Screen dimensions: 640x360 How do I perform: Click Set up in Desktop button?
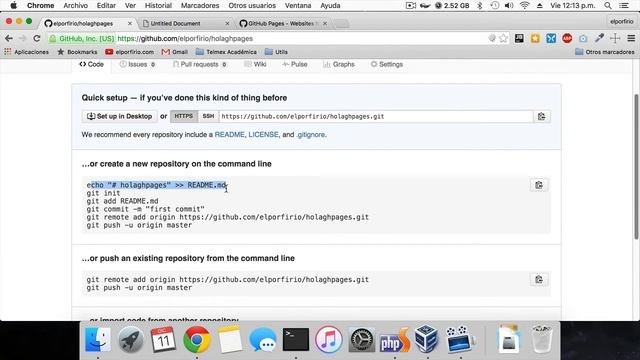coord(119,116)
